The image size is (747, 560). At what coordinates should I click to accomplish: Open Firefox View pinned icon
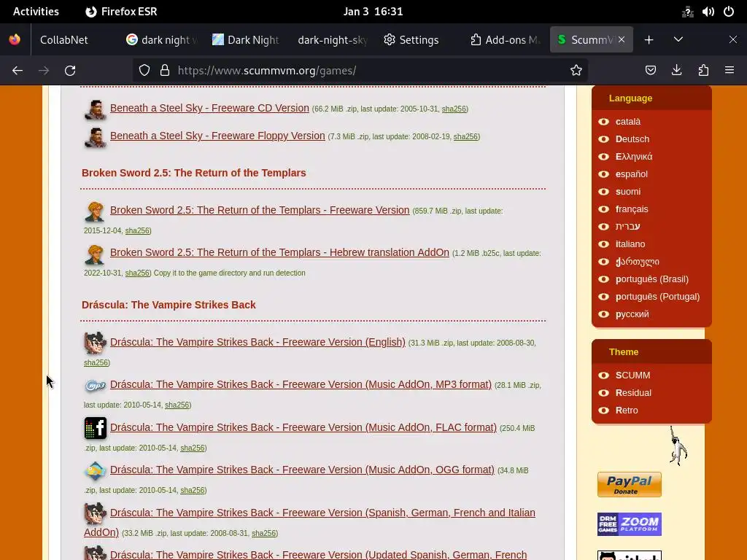15,40
